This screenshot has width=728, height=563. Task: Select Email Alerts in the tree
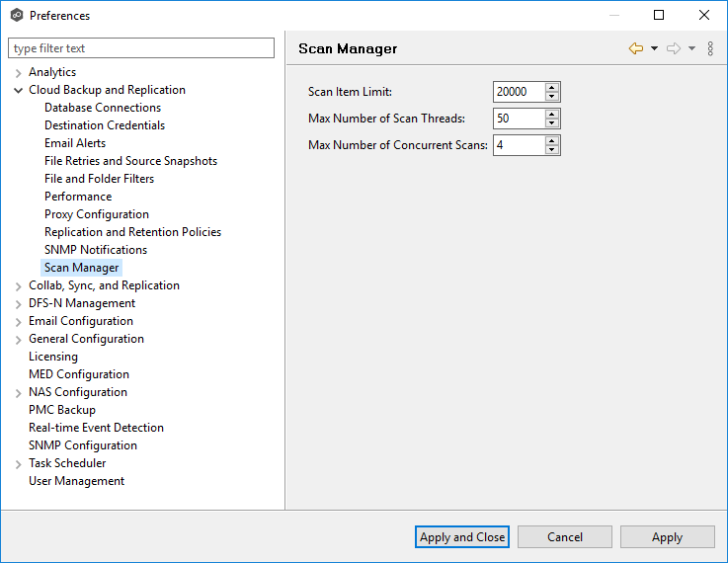click(75, 143)
